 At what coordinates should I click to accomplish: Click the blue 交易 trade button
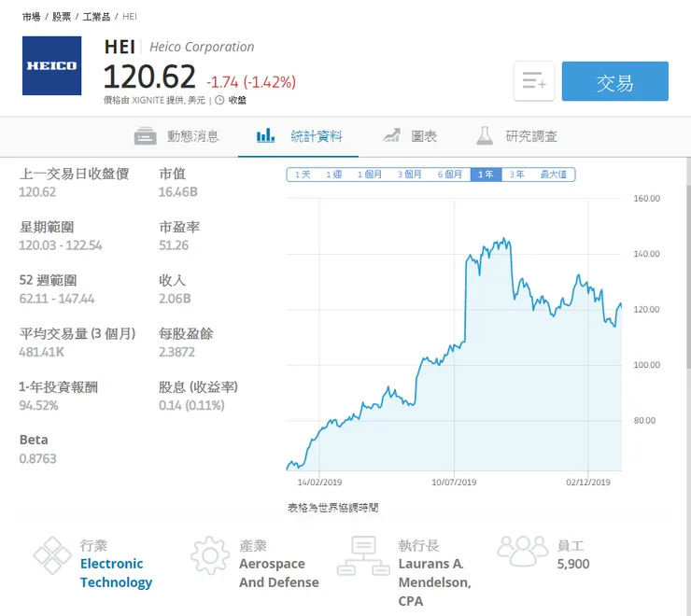click(x=614, y=81)
